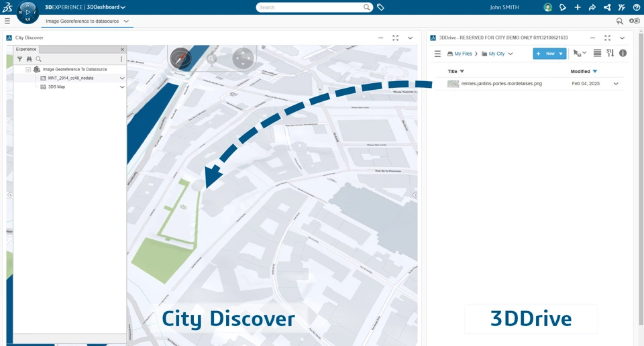
Task: Open the 3DDrive widget menu chevron
Action: point(622,38)
